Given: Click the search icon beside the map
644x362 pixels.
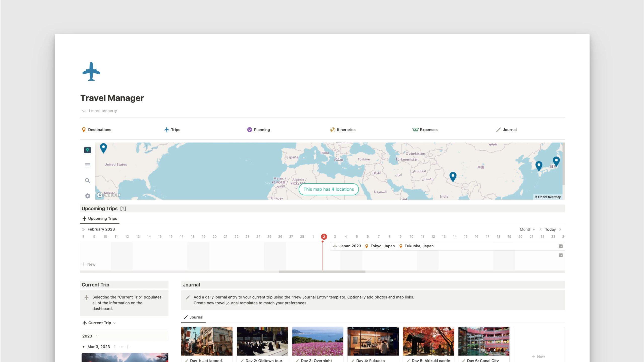Looking at the screenshot, I should point(87,181).
